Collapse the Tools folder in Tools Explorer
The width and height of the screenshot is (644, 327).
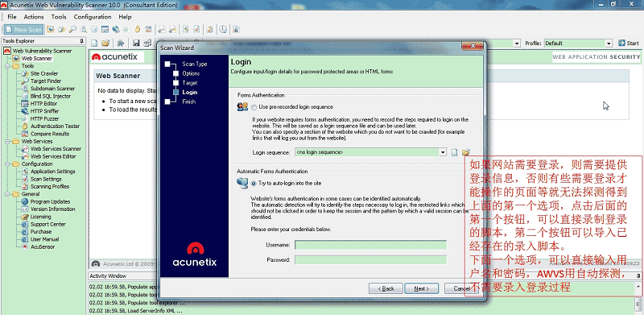coord(7,66)
